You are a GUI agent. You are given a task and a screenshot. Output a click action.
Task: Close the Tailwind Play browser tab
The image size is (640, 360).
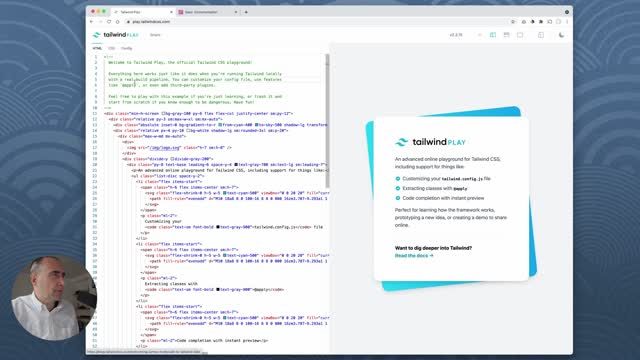coord(171,12)
